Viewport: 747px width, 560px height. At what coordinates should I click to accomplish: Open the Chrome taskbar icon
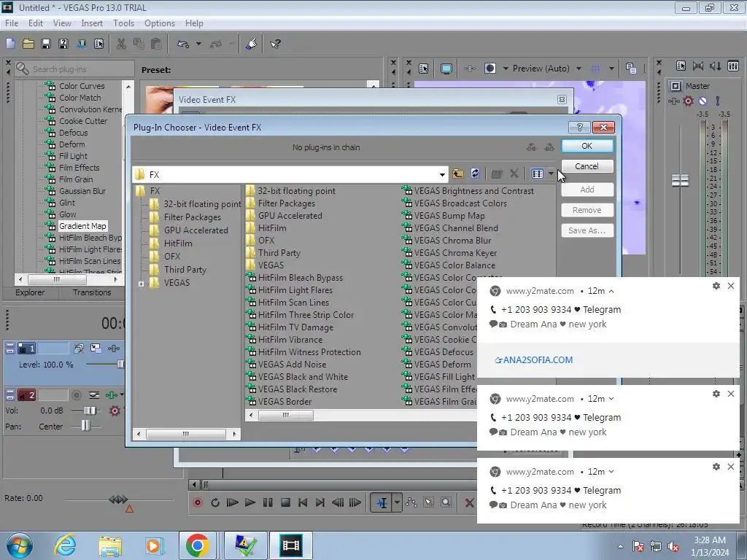(197, 545)
